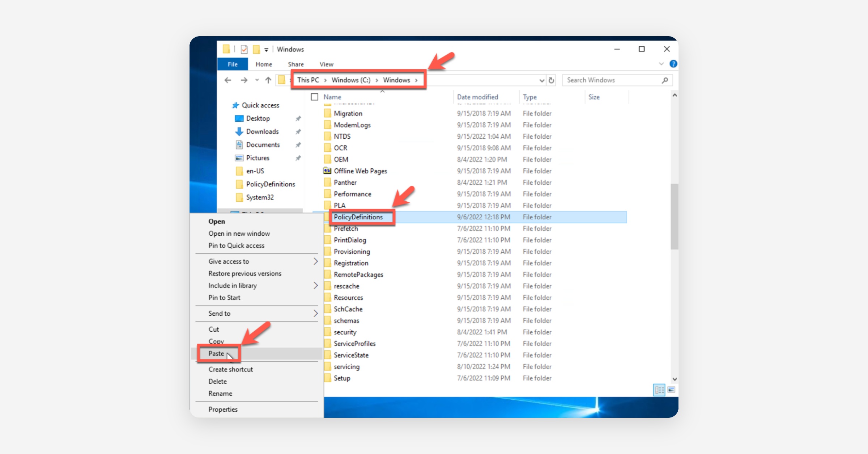The height and width of the screenshot is (454, 868).
Task: Click the Back navigation arrow
Action: [x=227, y=80]
